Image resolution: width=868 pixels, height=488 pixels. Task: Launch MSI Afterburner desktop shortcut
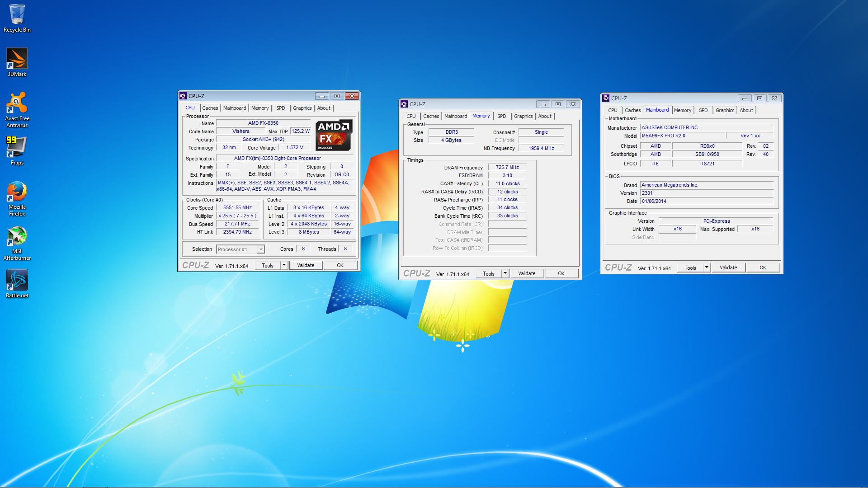pos(17,243)
